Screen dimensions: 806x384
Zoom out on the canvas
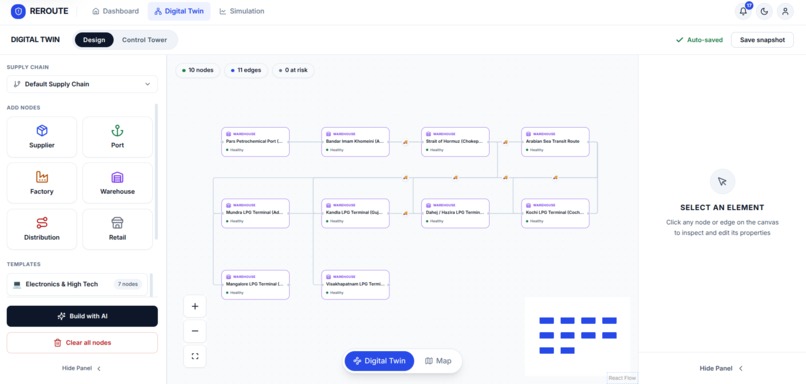[195, 331]
